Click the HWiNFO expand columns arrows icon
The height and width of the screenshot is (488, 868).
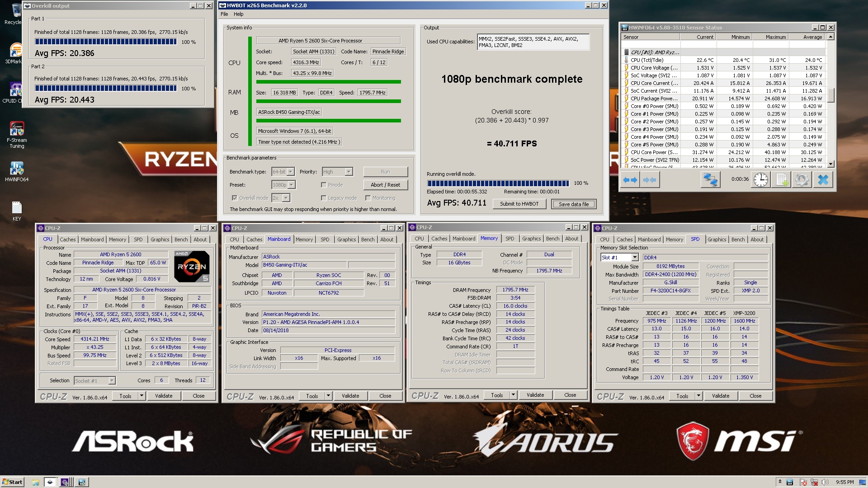630,180
